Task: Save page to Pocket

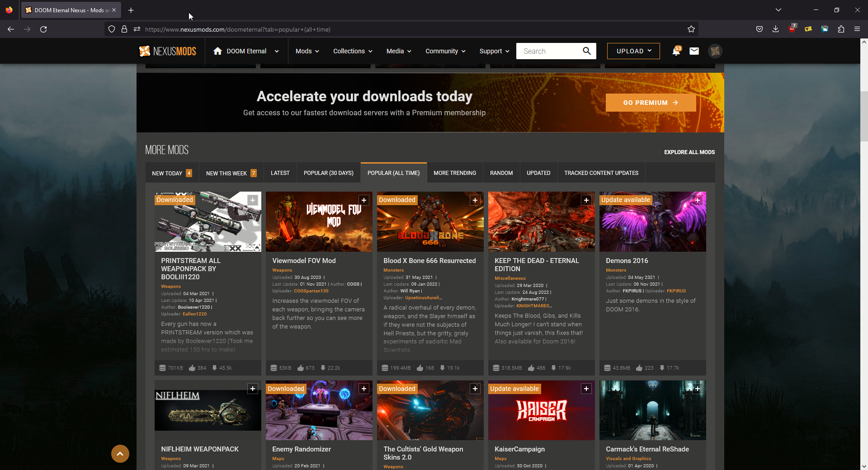Action: point(759,29)
